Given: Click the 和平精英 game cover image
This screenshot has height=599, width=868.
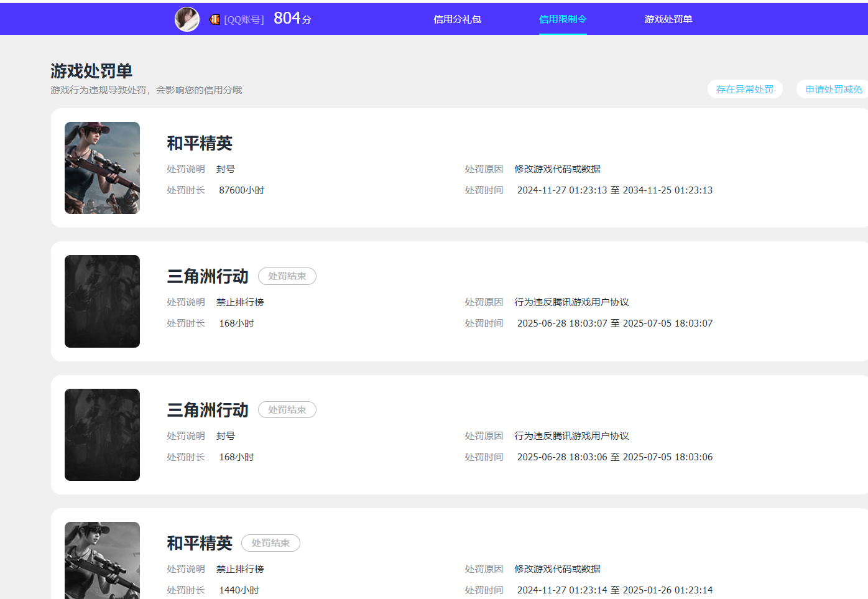Looking at the screenshot, I should (x=102, y=168).
